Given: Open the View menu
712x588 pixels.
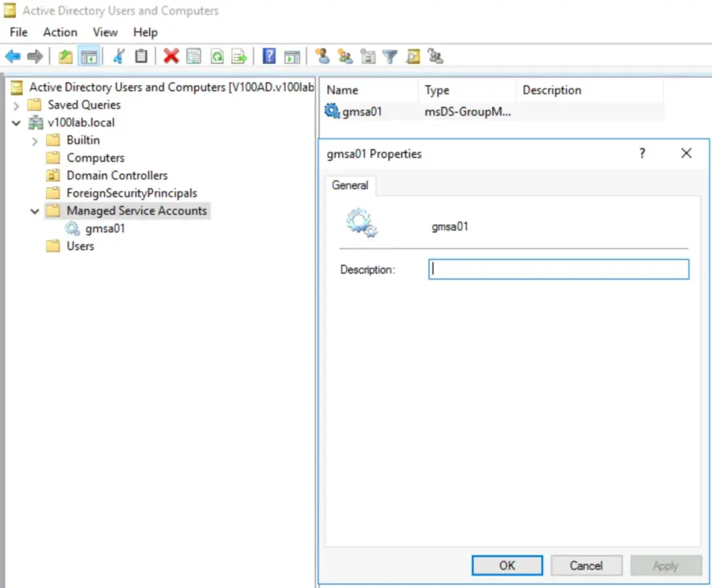Looking at the screenshot, I should coord(105,32).
